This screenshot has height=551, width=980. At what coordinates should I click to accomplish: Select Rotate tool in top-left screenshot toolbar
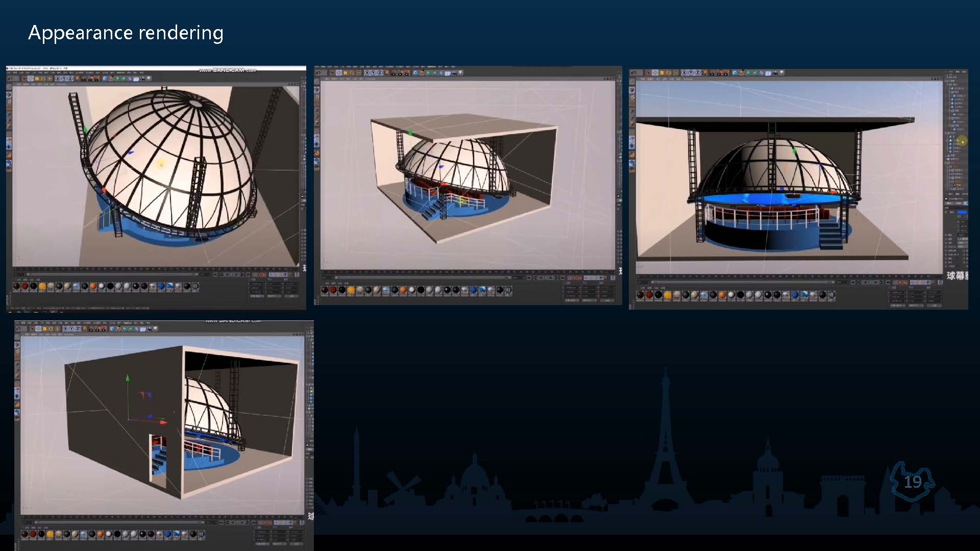pos(43,79)
